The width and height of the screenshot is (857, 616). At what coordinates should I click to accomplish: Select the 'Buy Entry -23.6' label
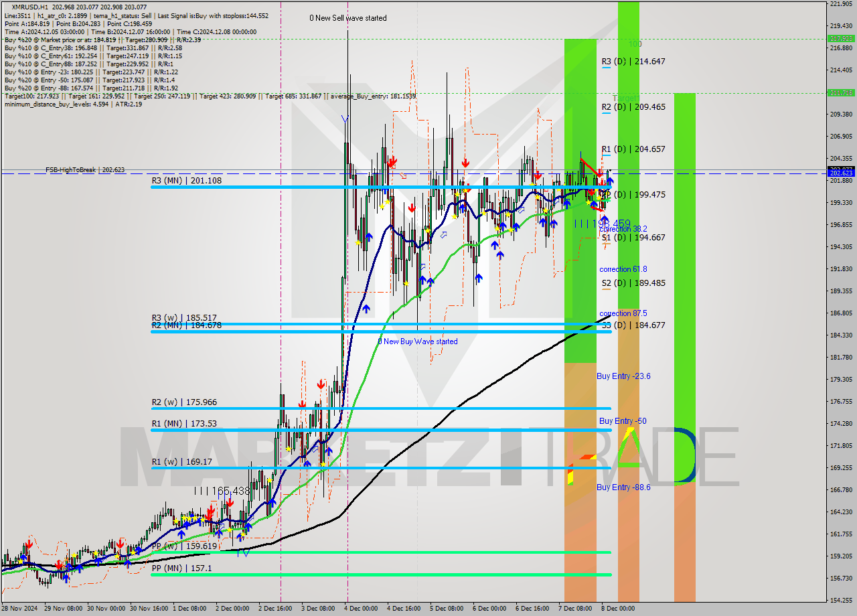623,376
